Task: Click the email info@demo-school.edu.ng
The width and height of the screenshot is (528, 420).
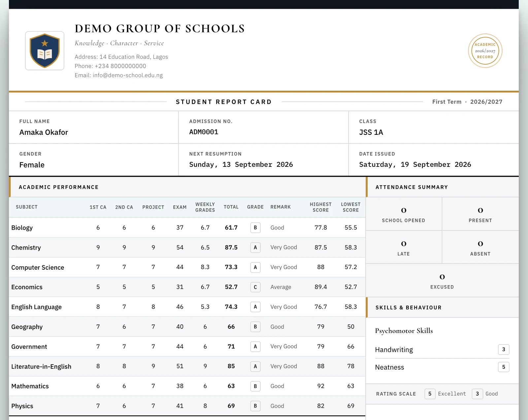Action: (x=128, y=75)
